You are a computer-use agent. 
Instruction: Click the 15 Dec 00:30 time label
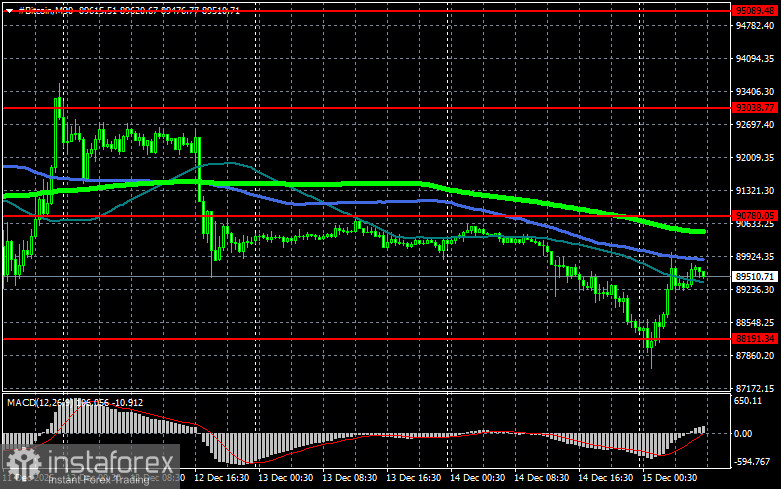(669, 478)
